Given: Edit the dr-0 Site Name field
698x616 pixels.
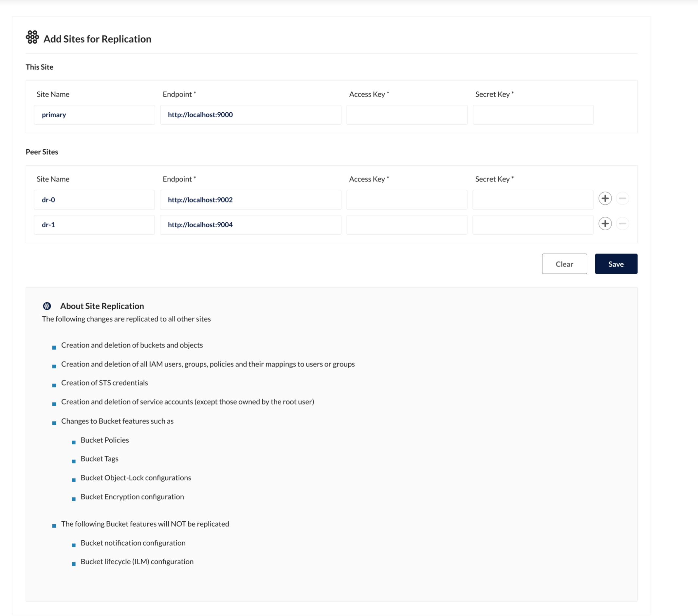Looking at the screenshot, I should coord(94,200).
